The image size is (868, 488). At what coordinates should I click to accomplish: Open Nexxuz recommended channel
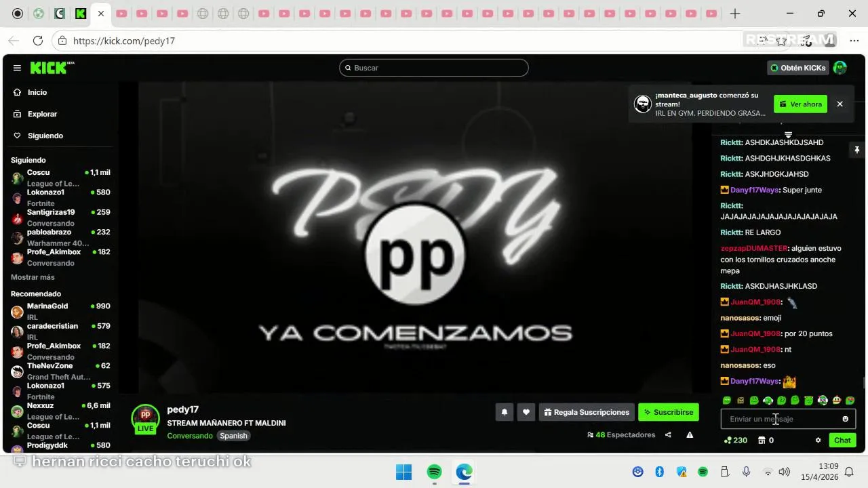[x=60, y=411]
